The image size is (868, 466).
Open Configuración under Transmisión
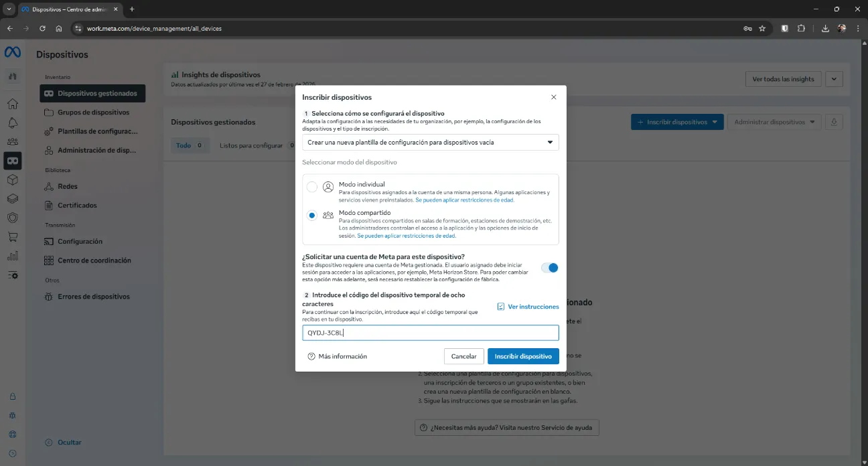[92, 241]
